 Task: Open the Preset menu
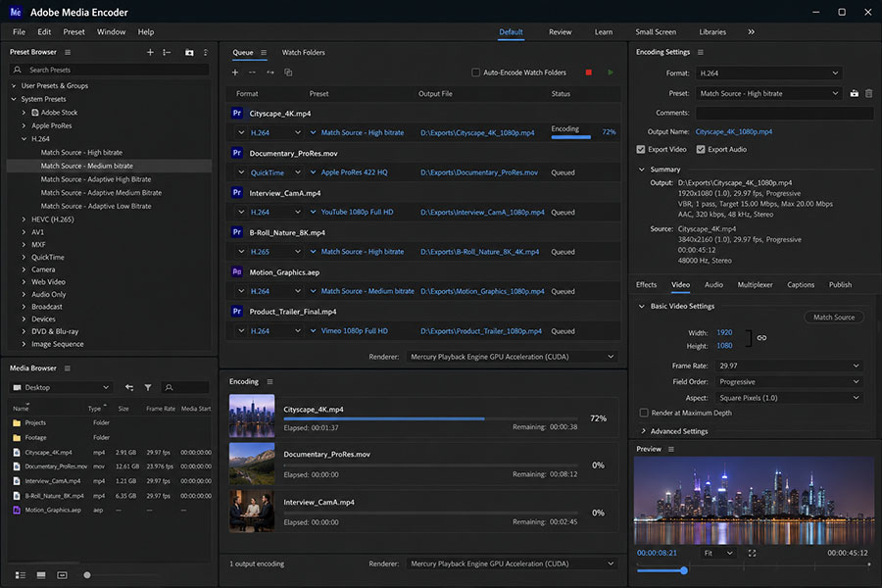coord(73,32)
